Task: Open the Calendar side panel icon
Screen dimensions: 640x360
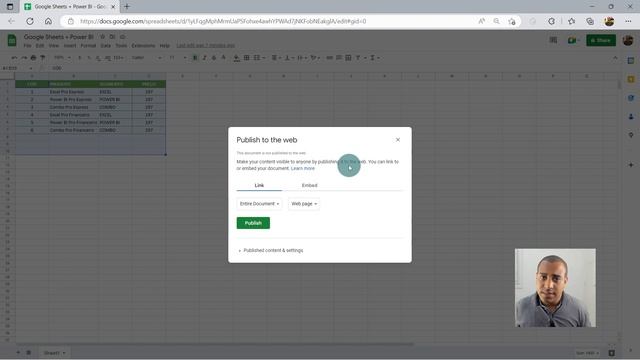Action: tap(631, 60)
